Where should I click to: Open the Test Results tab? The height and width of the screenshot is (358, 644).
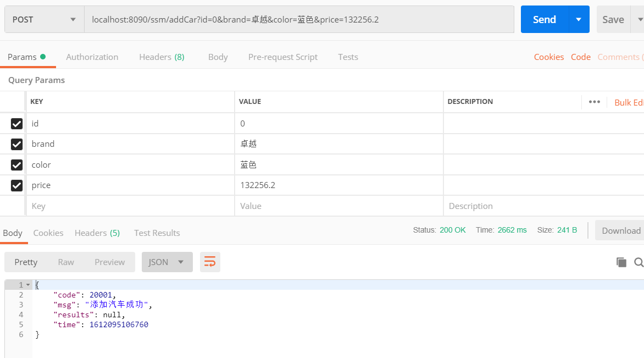click(x=157, y=233)
